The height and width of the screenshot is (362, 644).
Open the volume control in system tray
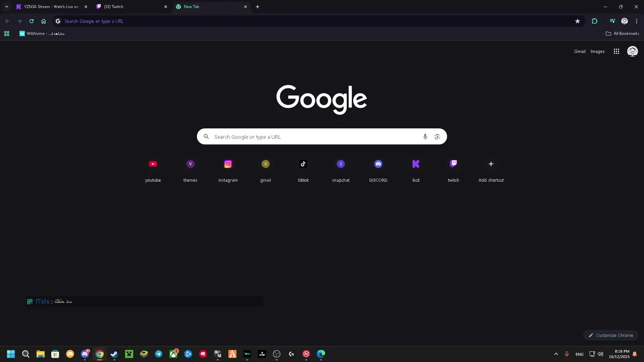click(600, 354)
